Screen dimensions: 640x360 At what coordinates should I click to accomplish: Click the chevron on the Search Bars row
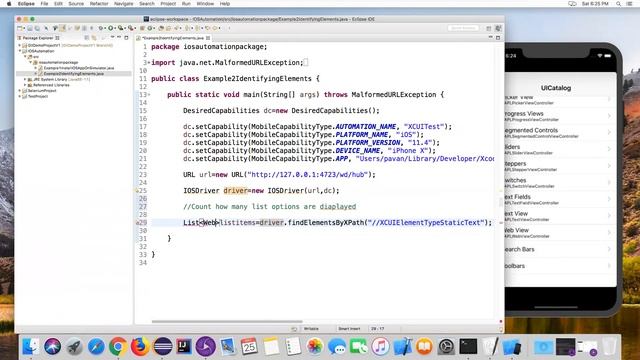tap(609, 249)
